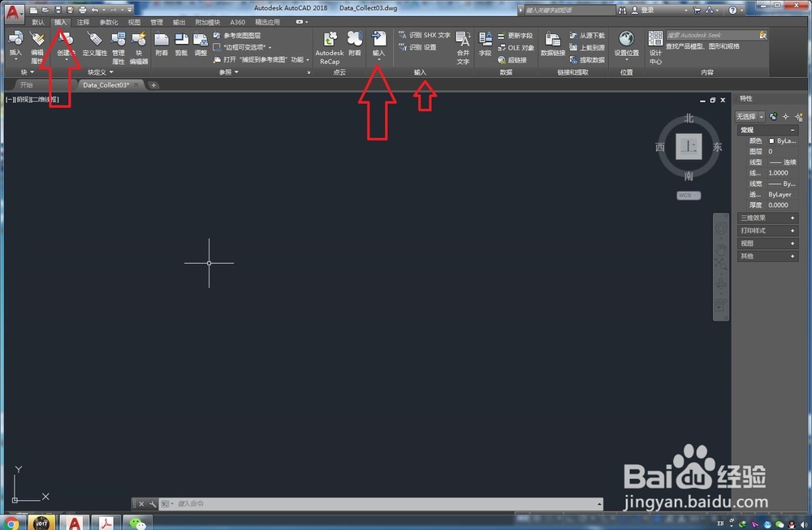Click 提取数据 extract data

(587, 60)
